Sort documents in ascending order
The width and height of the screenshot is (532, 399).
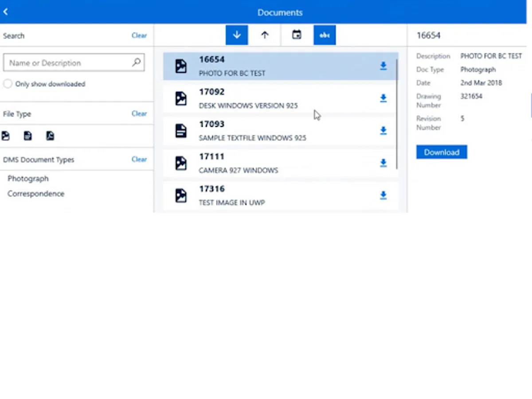pyautogui.click(x=265, y=35)
